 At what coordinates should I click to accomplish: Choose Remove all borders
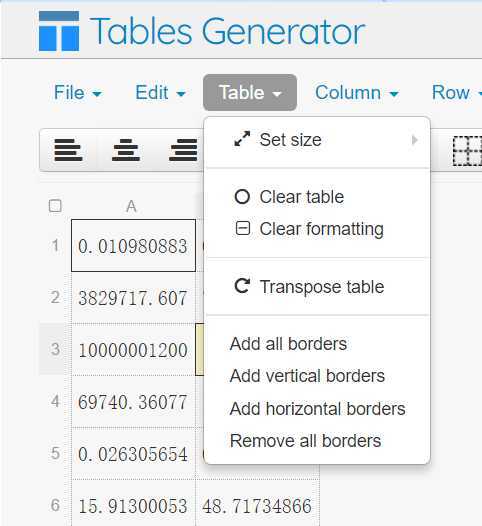pyautogui.click(x=317, y=440)
